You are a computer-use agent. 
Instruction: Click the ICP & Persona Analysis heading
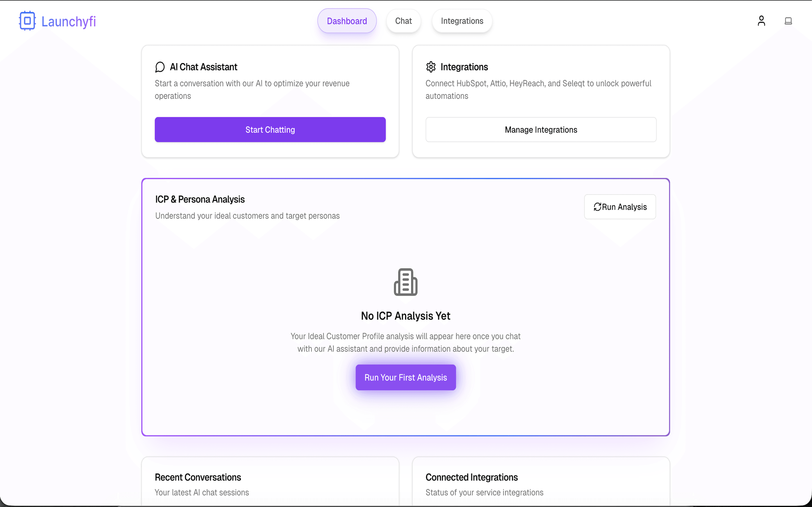[200, 199]
